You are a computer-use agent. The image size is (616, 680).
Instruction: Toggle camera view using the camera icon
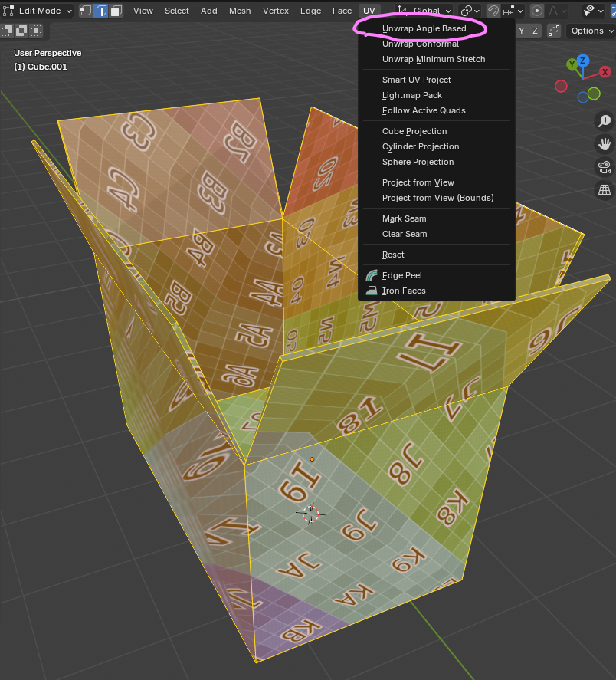[x=605, y=166]
